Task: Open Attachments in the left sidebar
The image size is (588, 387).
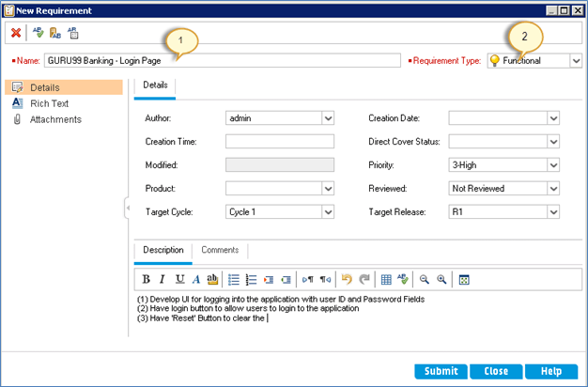Action: tap(55, 119)
